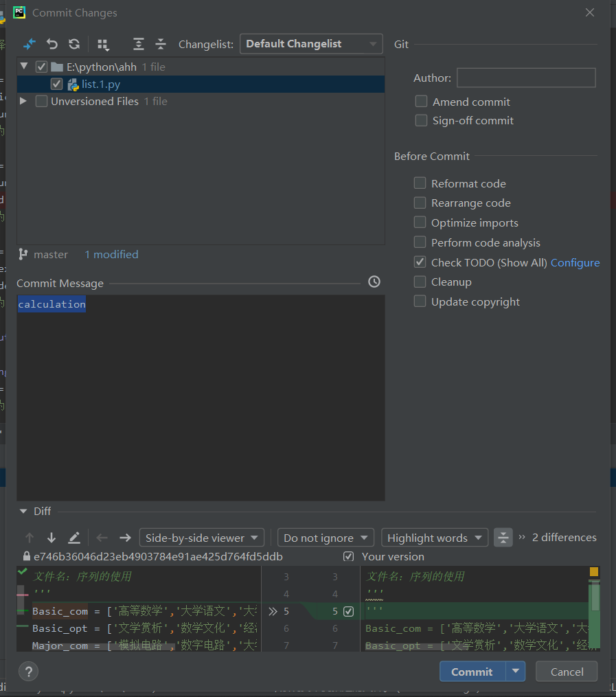This screenshot has width=616, height=697.
Task: Toggle the line 5 change checkbox
Action: (x=348, y=612)
